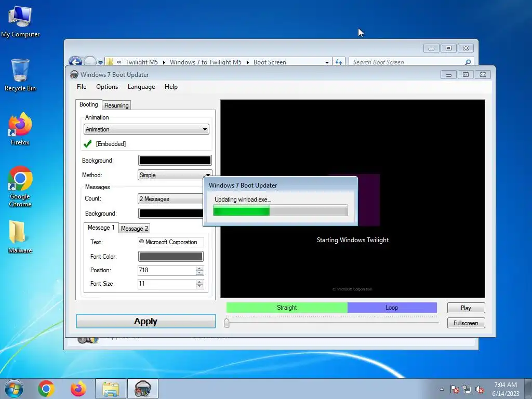532x399 pixels.
Task: Open the recent locations dropdown in Explorer
Action: (100, 62)
